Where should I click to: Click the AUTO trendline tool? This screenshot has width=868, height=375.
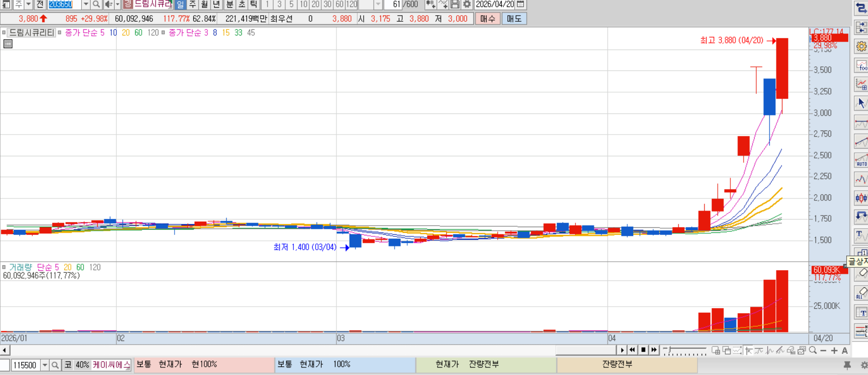coord(861,160)
